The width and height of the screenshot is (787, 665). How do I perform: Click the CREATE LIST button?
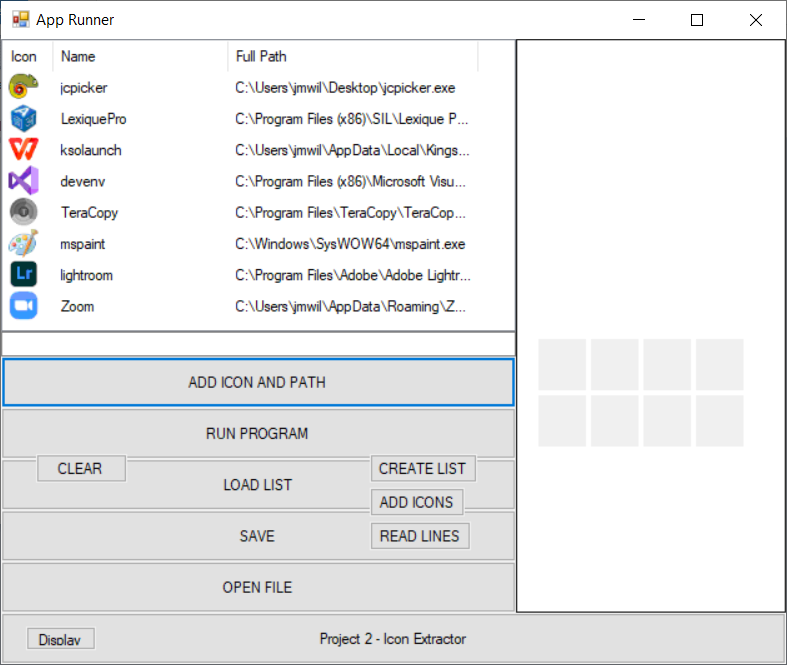[x=423, y=468]
